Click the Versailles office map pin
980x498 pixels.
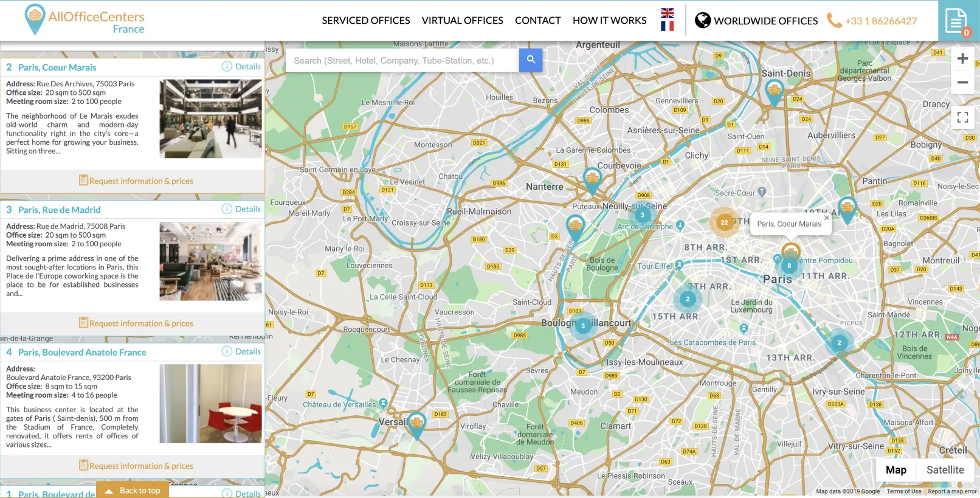(416, 423)
